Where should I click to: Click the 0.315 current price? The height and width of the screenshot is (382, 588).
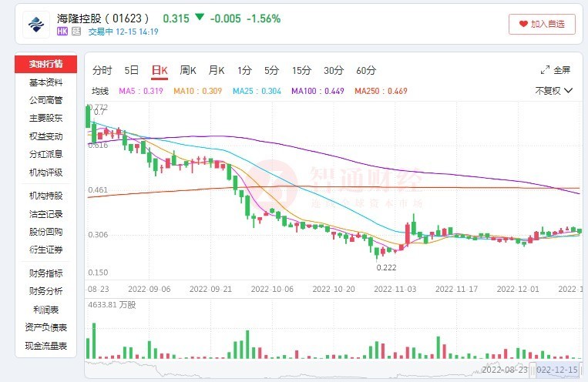(x=176, y=18)
